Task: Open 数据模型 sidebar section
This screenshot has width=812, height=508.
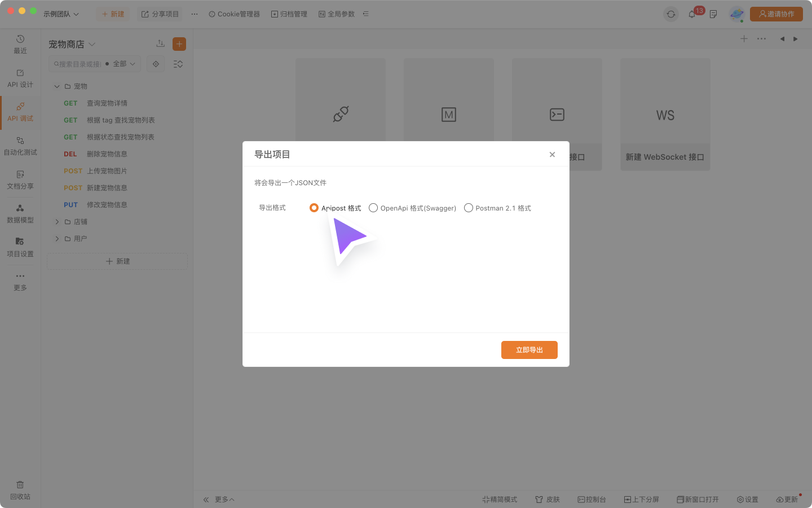Action: 20,213
